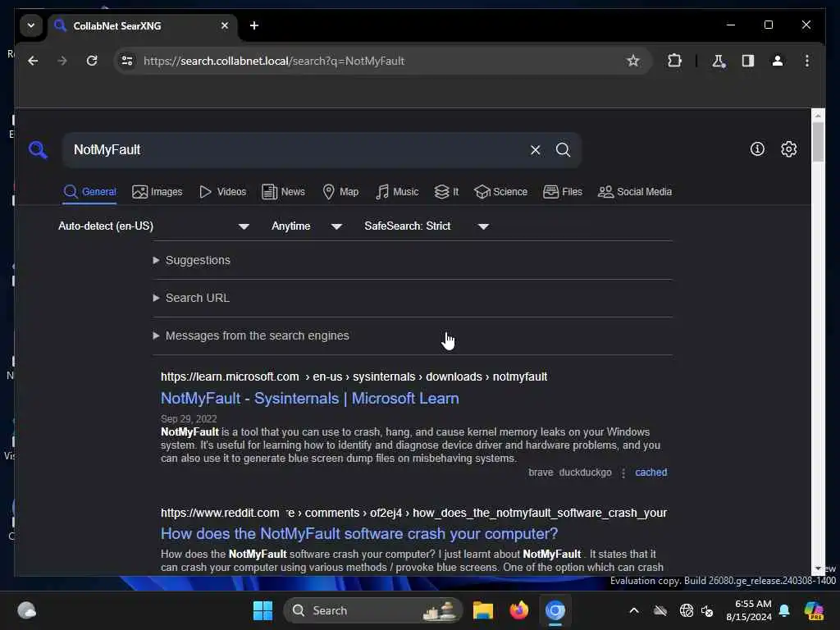The image size is (840, 630).
Task: Open the Copilot preview taskbar icon
Action: pyautogui.click(x=814, y=610)
